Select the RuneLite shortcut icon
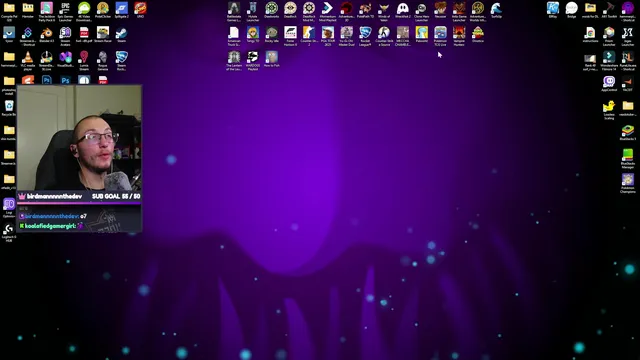Viewport: 640px width, 360px height. [x=628, y=57]
